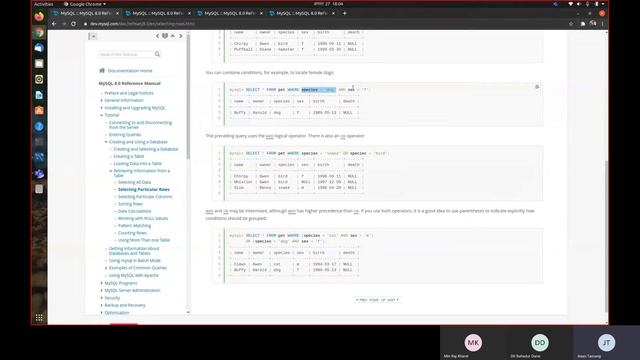The height and width of the screenshot is (360, 640).
Task: Bookmark this page with the star icon
Action: pyautogui.click(x=571, y=24)
